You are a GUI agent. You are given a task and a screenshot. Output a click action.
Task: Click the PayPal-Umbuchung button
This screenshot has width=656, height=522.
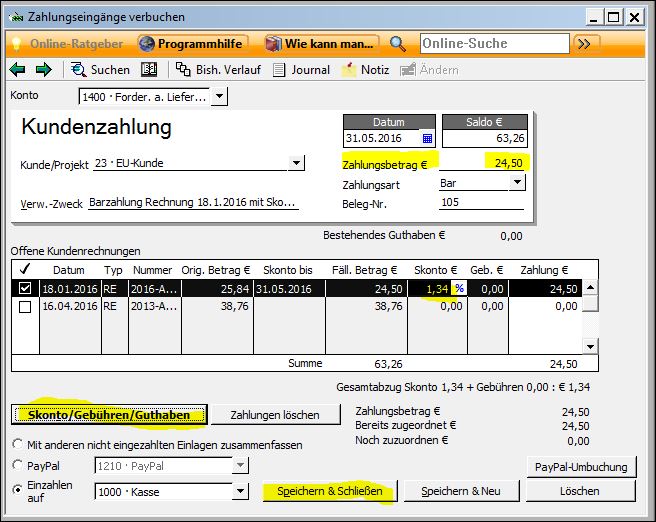(581, 467)
